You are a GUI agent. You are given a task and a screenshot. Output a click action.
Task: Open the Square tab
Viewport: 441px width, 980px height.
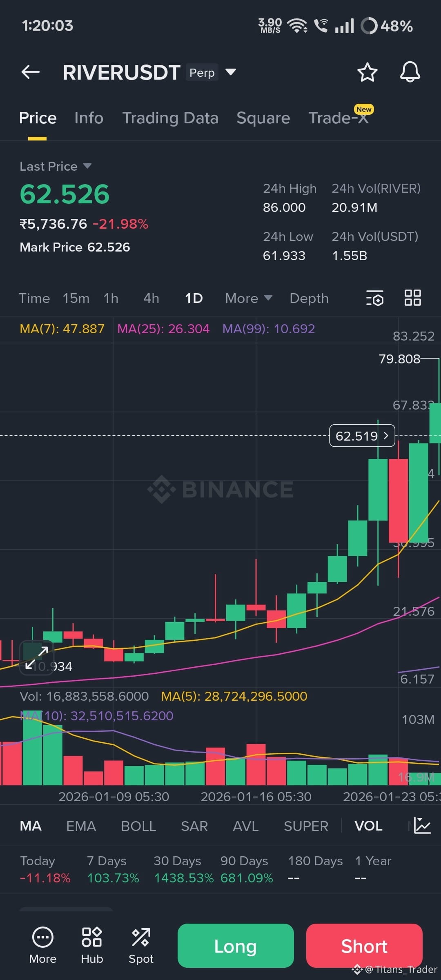(x=263, y=118)
